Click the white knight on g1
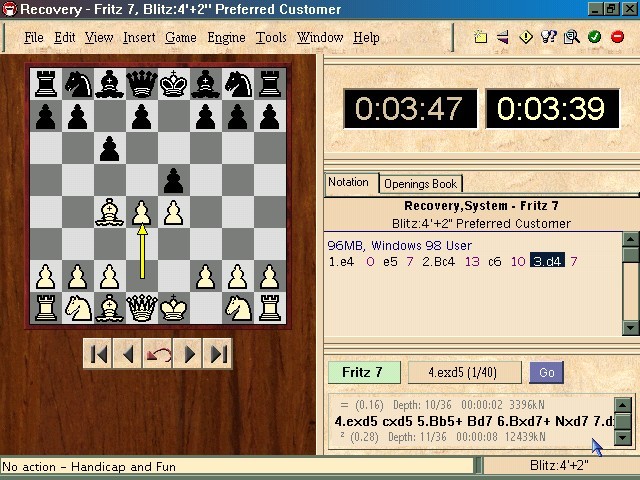The image size is (640, 480). [x=238, y=308]
